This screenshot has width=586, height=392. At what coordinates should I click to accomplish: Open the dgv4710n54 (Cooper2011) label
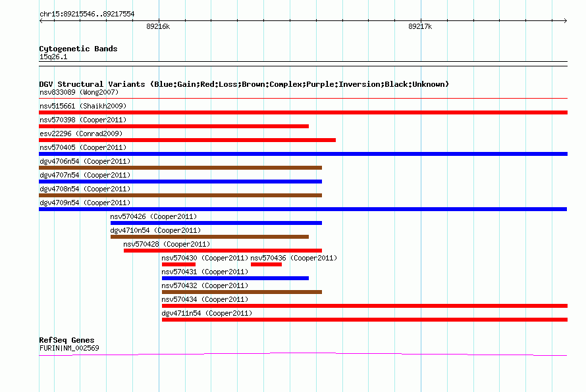(x=155, y=230)
